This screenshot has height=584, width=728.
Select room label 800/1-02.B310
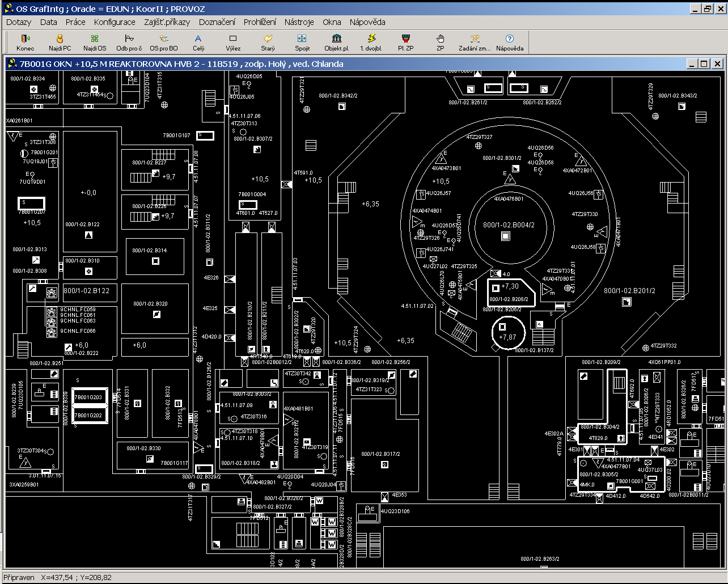(82, 261)
